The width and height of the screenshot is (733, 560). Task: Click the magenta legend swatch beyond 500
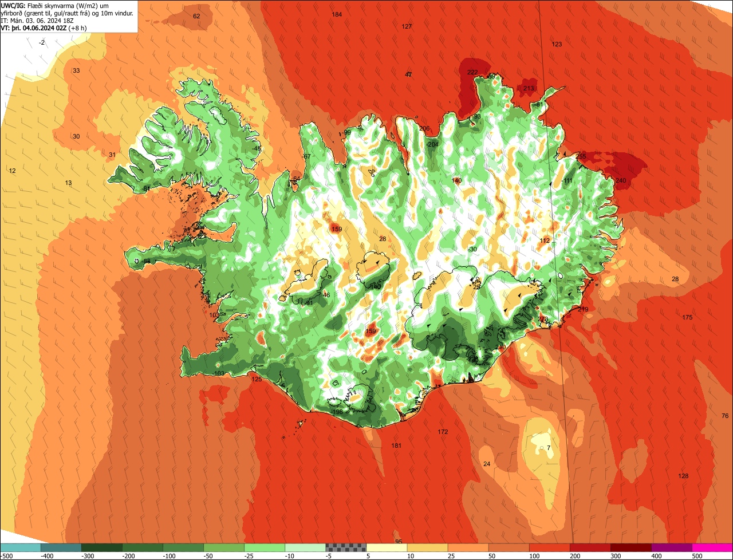pos(712,547)
